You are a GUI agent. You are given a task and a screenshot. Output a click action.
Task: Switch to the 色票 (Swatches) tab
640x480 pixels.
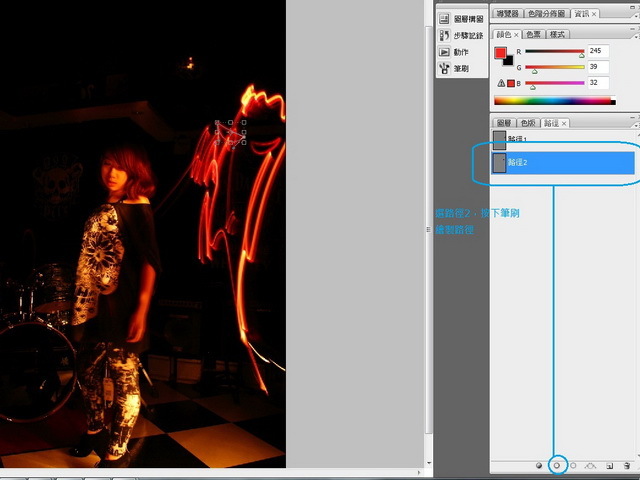tap(533, 34)
